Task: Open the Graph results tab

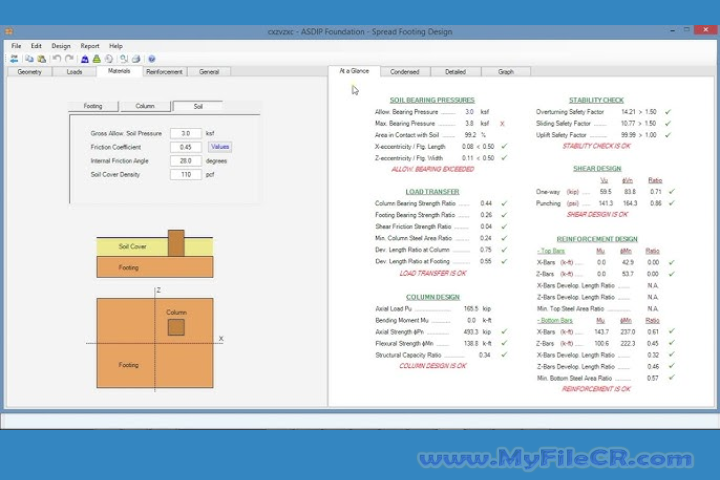Action: (506, 72)
